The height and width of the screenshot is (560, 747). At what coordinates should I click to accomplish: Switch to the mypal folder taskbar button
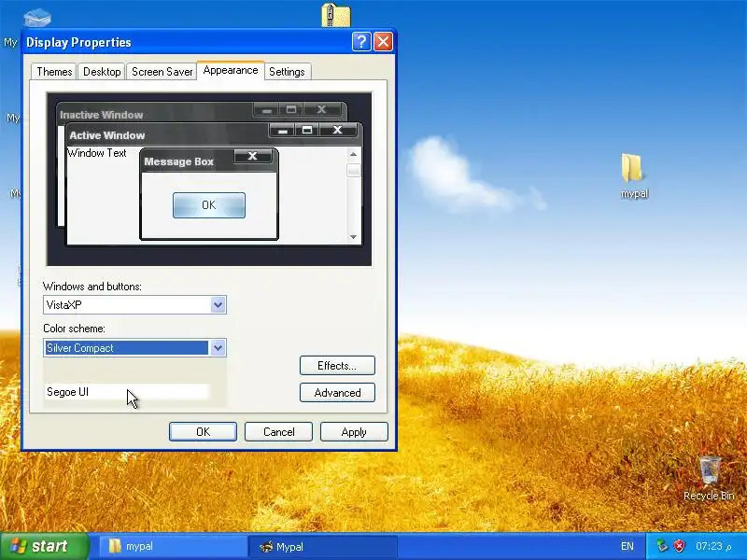click(173, 546)
